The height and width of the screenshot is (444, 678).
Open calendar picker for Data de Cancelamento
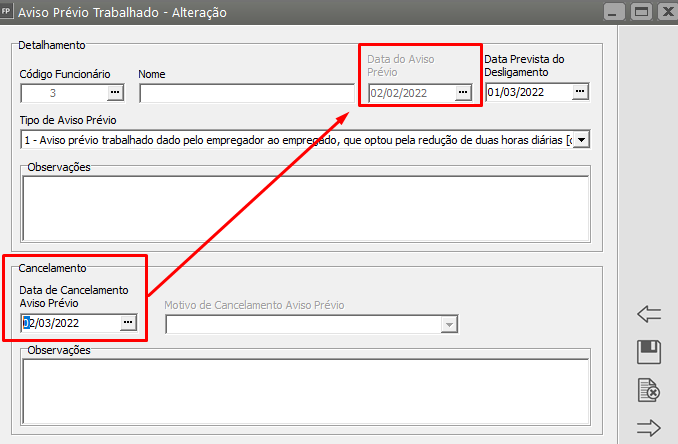tap(128, 323)
